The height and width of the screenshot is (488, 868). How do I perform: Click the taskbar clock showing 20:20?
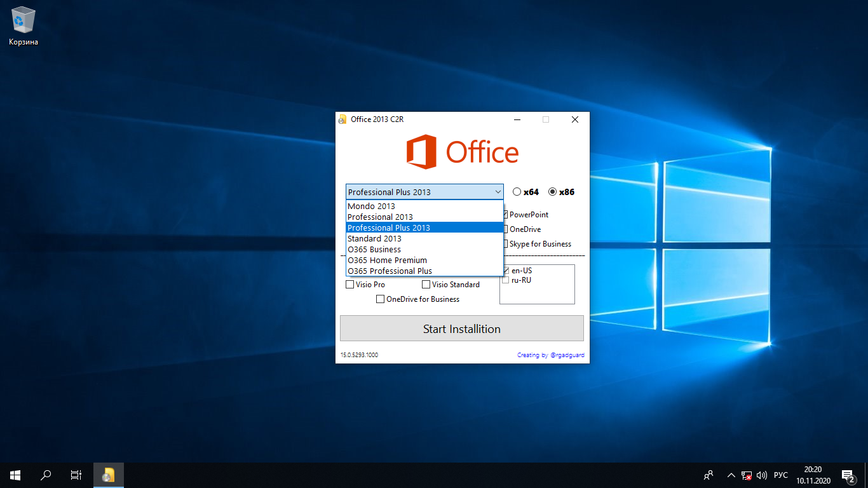pyautogui.click(x=812, y=475)
